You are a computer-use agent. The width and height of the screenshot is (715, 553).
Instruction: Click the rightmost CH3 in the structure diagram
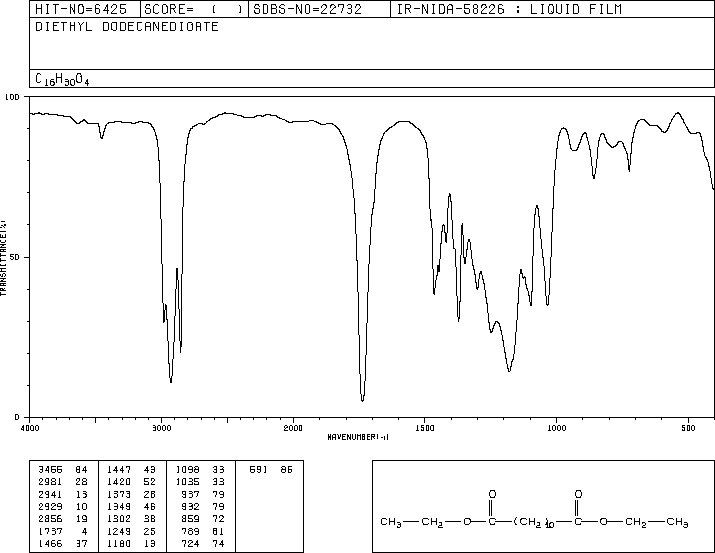[677, 522]
